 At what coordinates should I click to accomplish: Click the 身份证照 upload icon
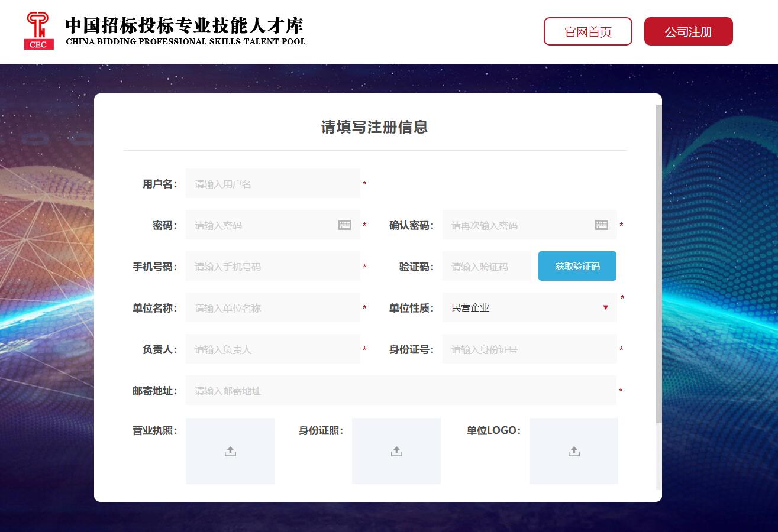coord(396,452)
